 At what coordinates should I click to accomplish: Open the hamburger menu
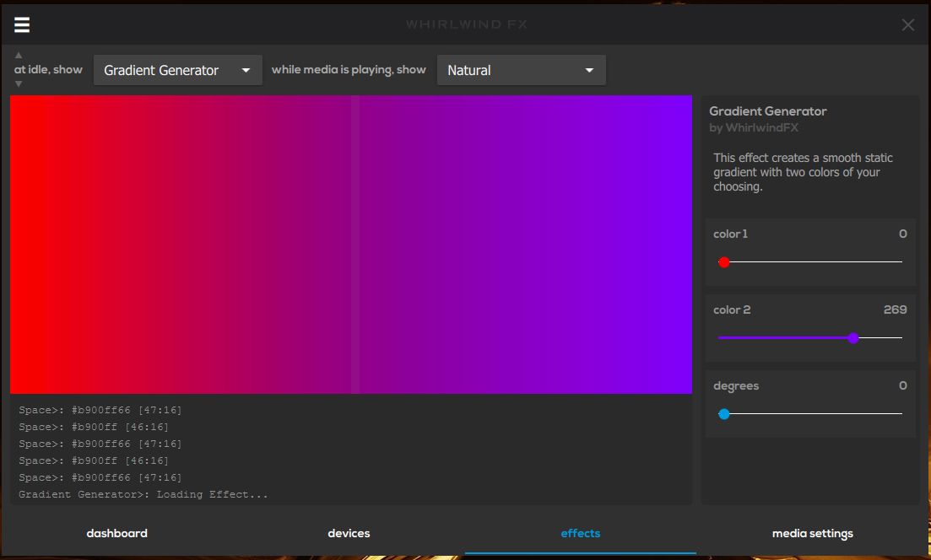(22, 24)
